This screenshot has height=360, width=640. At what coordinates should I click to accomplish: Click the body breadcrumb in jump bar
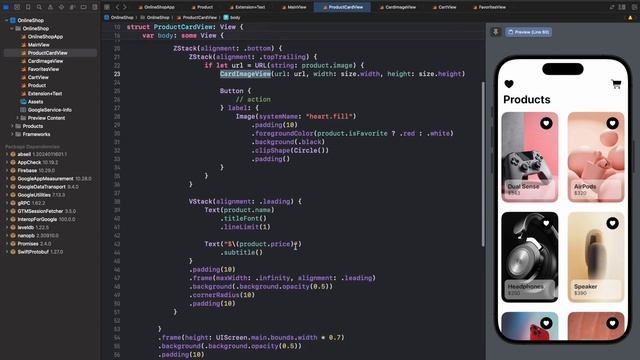click(x=232, y=18)
